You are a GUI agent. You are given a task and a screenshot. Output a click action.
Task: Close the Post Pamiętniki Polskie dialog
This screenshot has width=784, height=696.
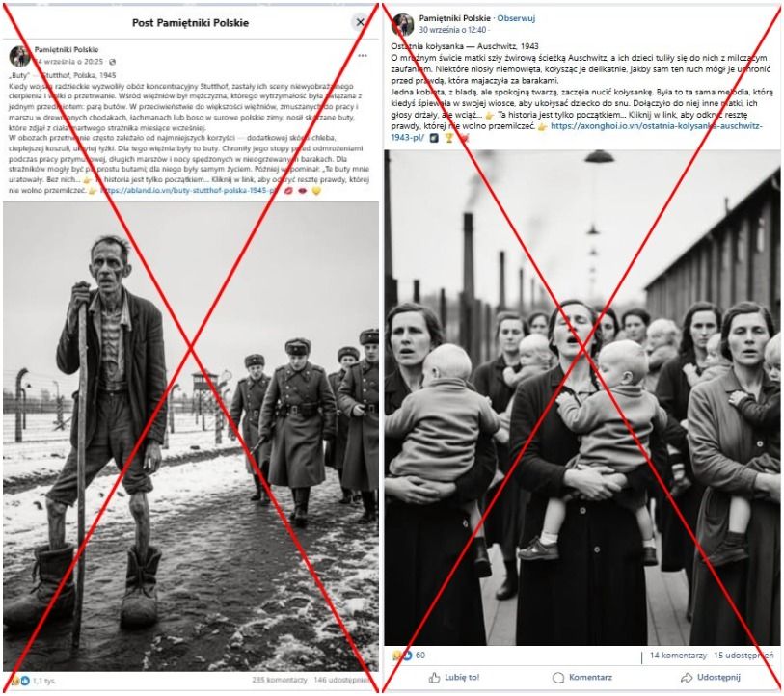360,22
